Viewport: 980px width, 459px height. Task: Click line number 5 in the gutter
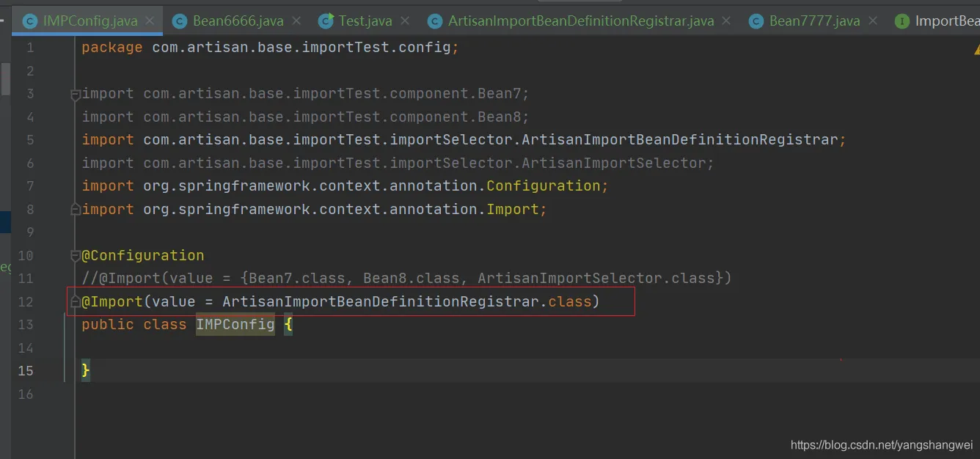pos(30,140)
